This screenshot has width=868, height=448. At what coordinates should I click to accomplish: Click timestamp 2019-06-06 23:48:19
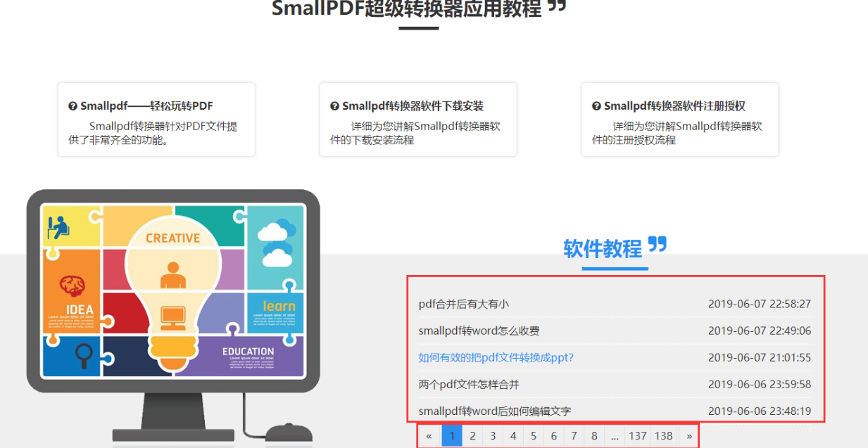[x=760, y=411]
